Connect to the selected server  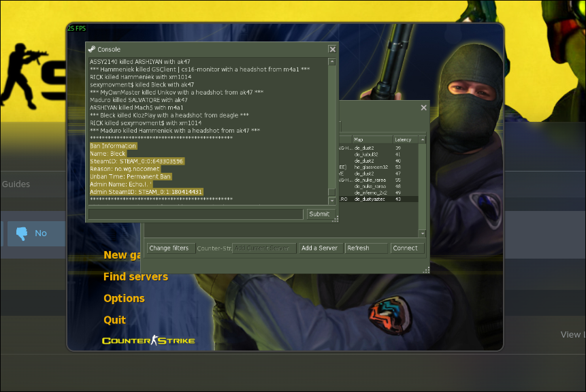pos(408,248)
